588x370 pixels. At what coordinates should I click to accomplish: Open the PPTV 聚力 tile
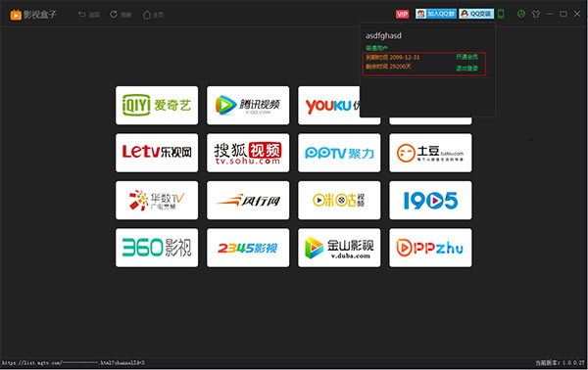coord(339,153)
